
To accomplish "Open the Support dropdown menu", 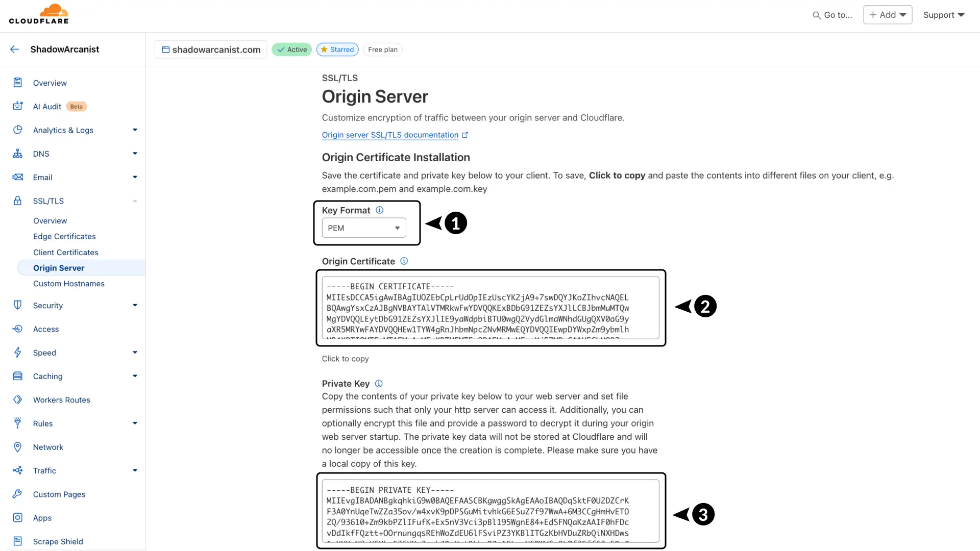I will [x=944, y=15].
